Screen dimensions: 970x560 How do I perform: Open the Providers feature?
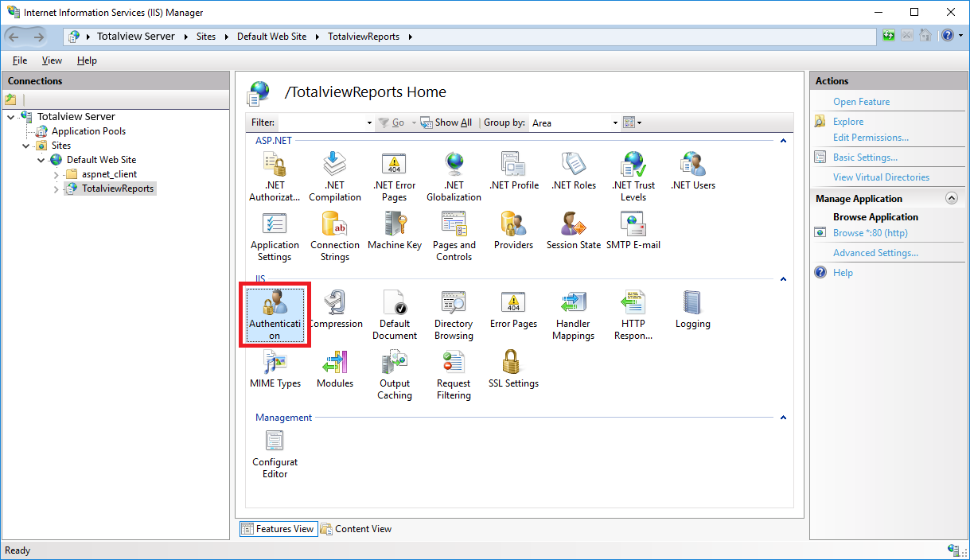(x=514, y=231)
